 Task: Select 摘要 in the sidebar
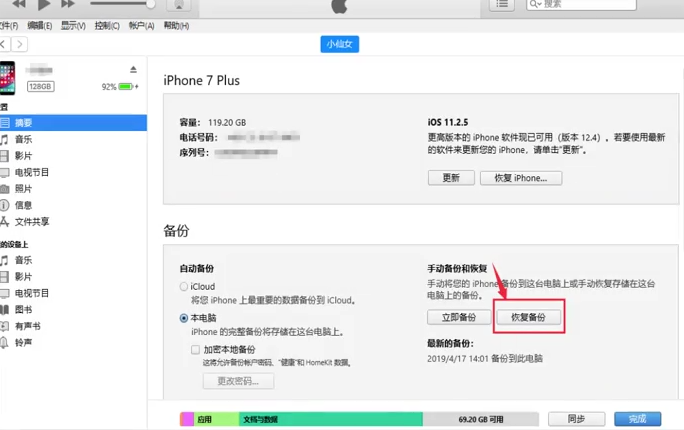pos(73,123)
